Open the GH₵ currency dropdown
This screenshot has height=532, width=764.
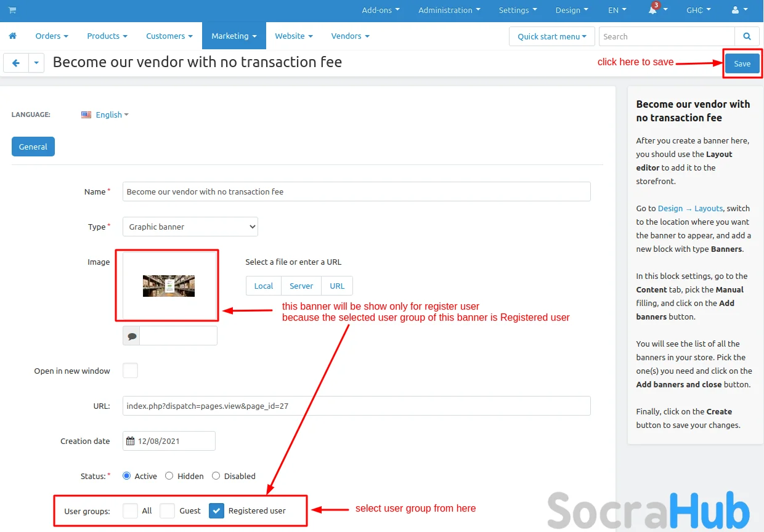699,10
